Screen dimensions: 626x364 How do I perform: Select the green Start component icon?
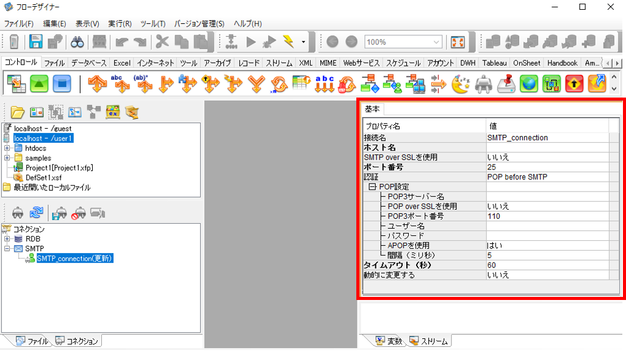(x=39, y=84)
